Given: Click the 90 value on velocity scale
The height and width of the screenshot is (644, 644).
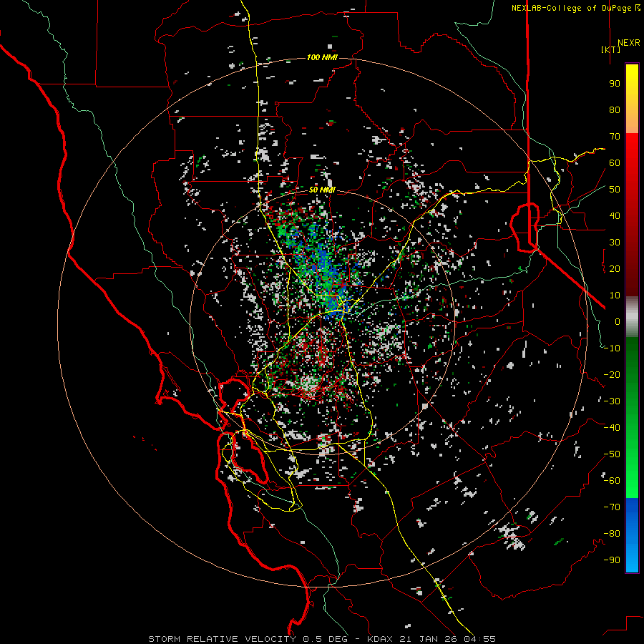Looking at the screenshot, I should 615,84.
